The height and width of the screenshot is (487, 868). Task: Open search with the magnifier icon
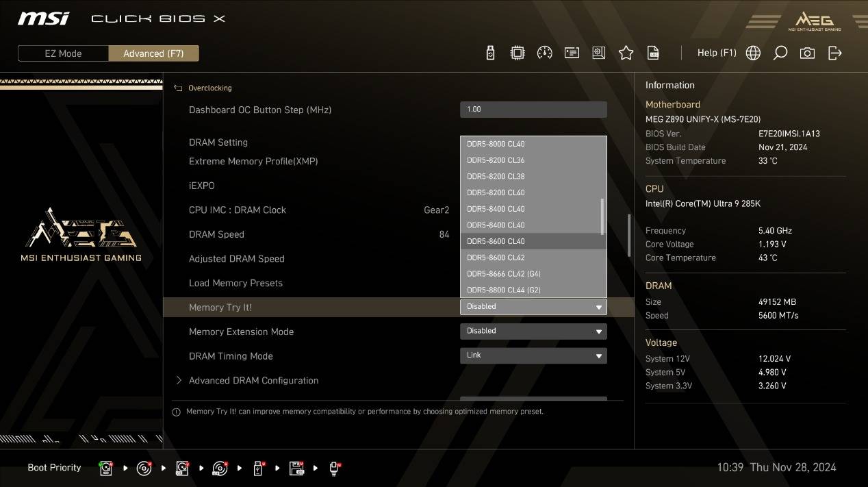pos(780,53)
